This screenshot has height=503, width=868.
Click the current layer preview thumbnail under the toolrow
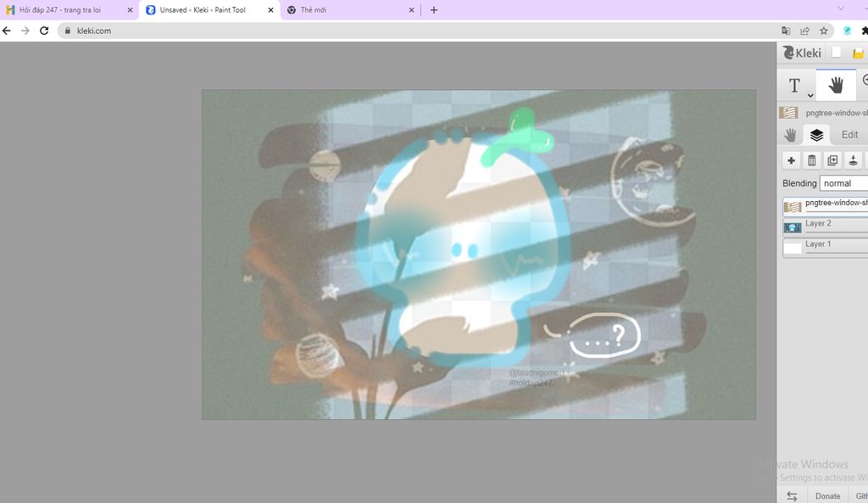pos(788,113)
